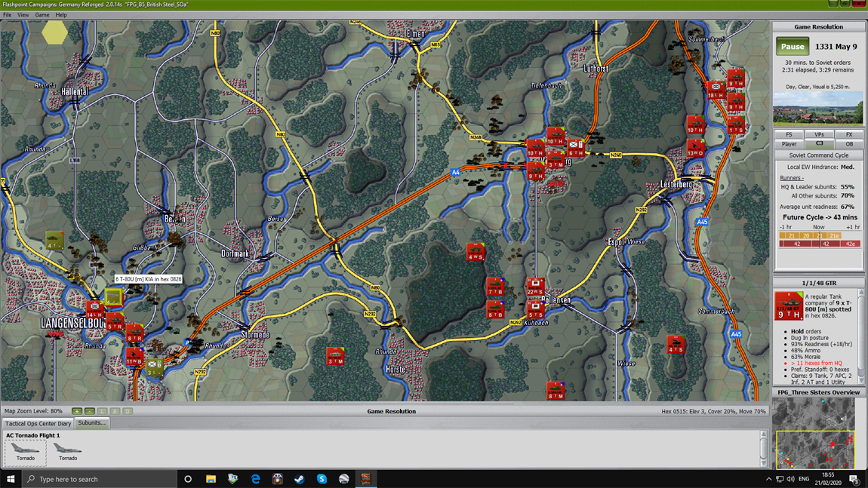Select the 18 L H unit counter
868x488 pixels.
click(716, 90)
